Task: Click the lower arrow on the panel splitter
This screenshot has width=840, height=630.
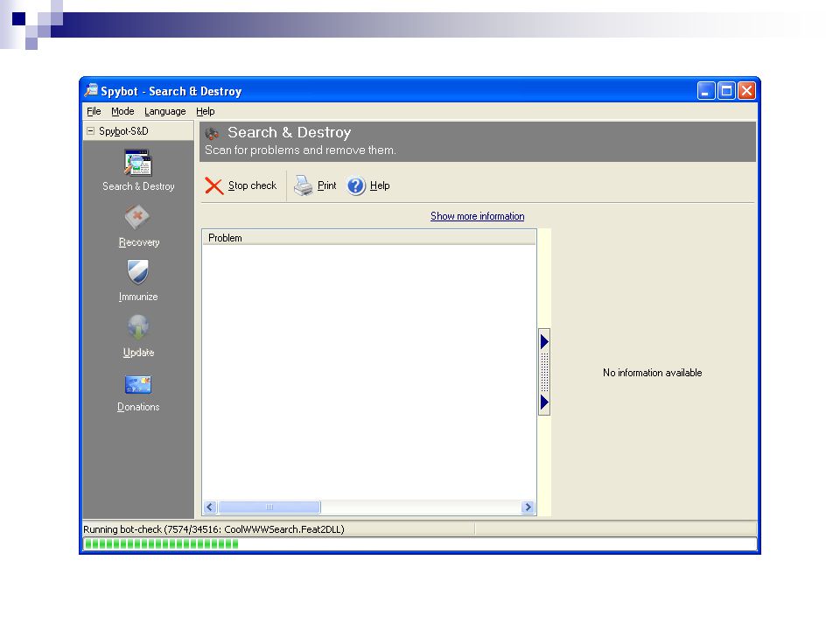Action: (544, 402)
